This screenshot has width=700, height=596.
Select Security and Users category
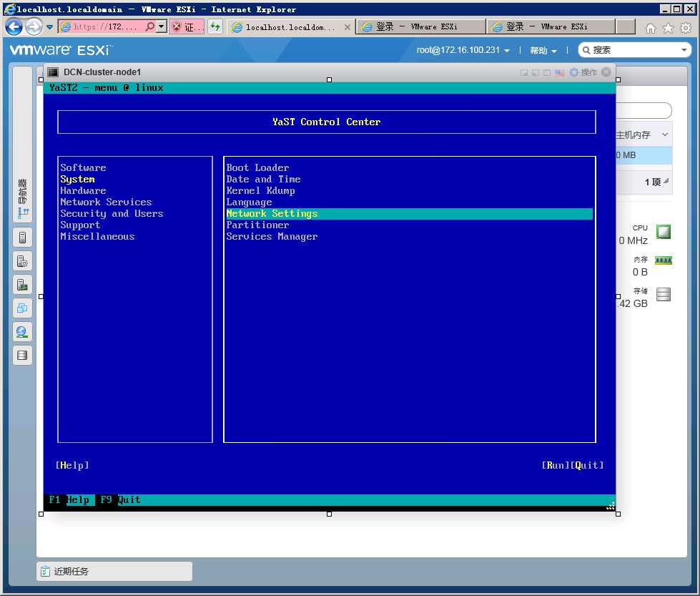(x=112, y=213)
